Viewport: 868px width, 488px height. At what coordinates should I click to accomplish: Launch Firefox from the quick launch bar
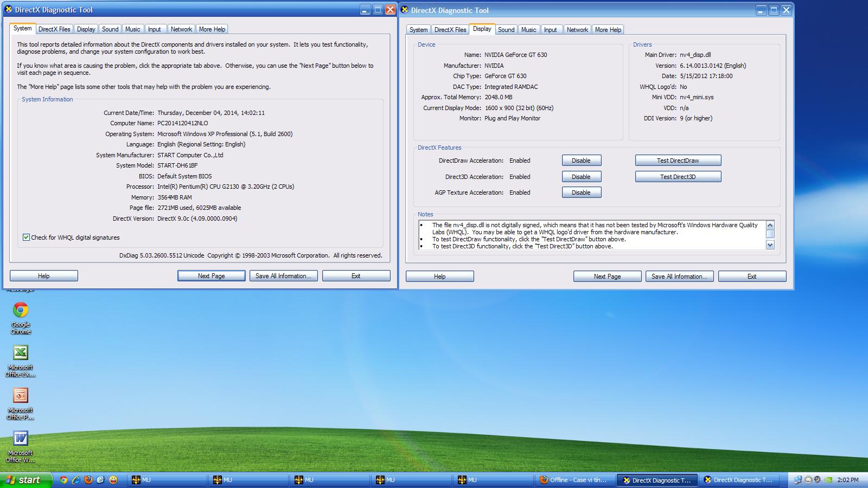88,480
